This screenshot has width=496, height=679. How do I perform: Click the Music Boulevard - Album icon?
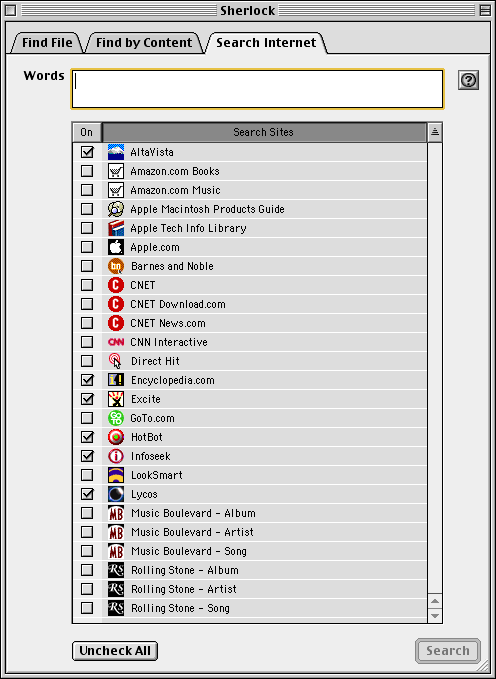click(116, 513)
